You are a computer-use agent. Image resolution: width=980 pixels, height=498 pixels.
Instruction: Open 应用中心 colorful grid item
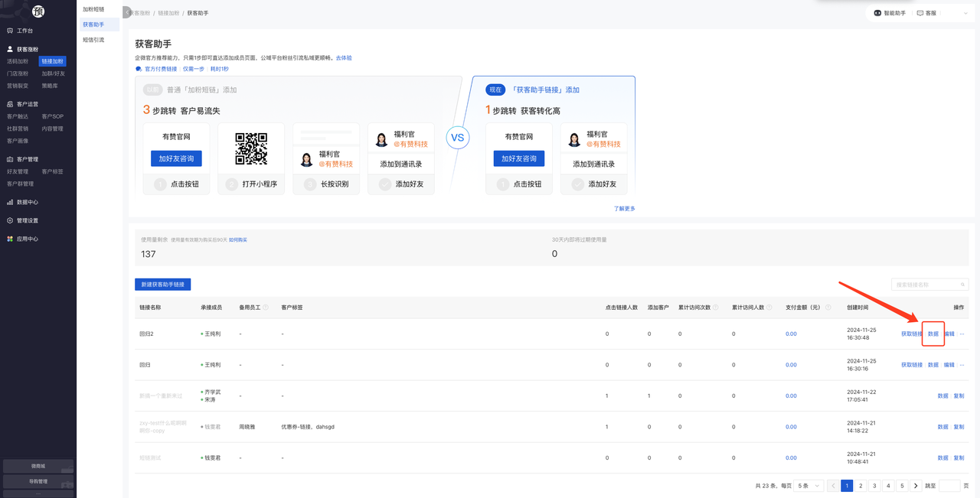23,239
